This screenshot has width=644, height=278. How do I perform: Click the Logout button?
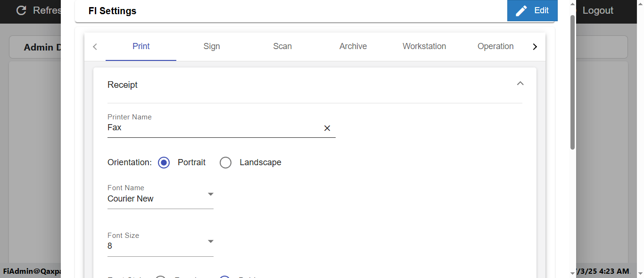pos(598,10)
